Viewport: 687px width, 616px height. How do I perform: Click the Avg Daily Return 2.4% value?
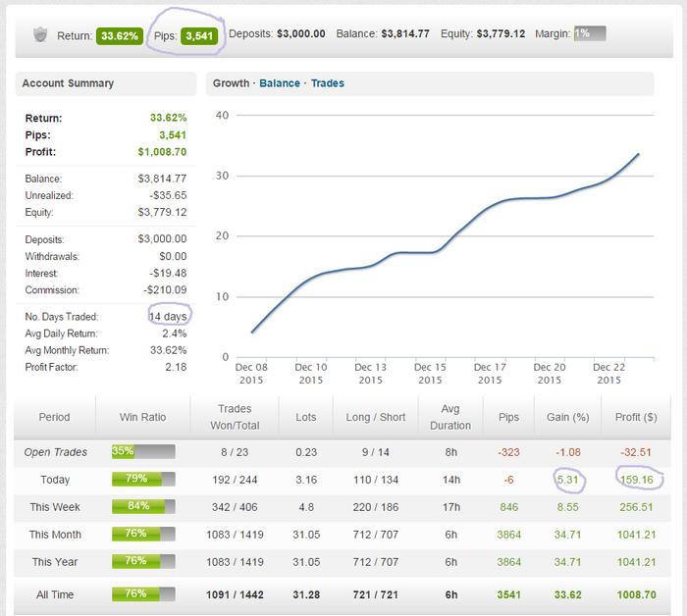[175, 334]
